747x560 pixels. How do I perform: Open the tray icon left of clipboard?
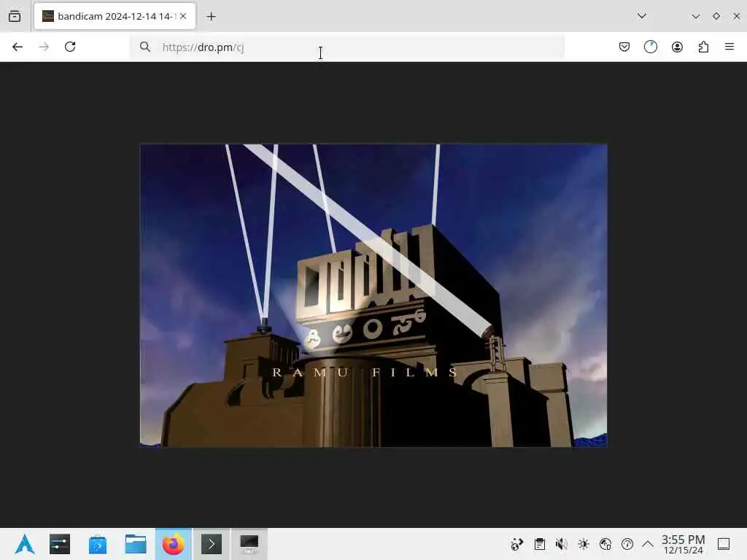coord(517,544)
